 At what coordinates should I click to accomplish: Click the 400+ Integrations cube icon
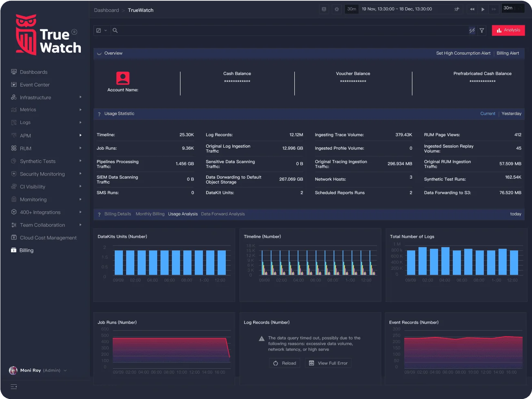[x=14, y=212]
